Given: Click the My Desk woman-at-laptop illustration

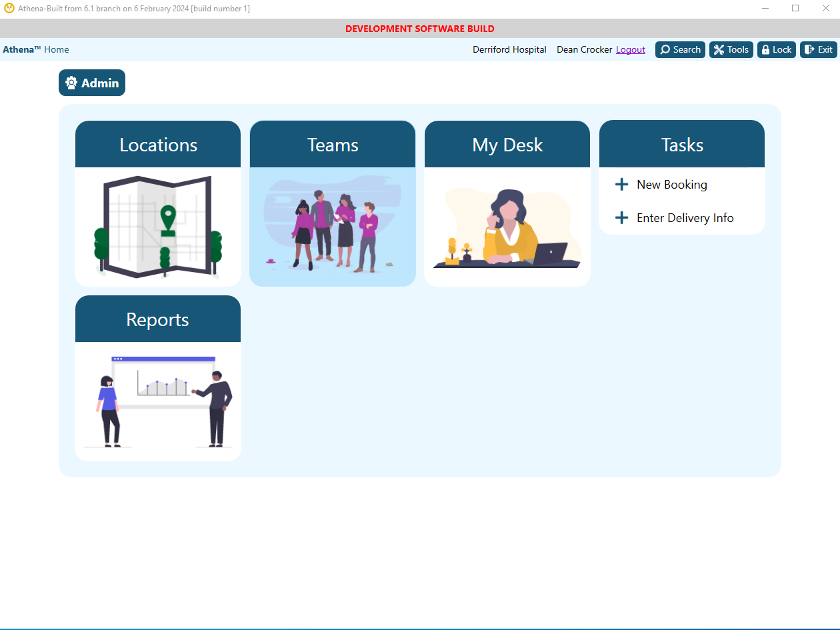Looking at the screenshot, I should [507, 227].
